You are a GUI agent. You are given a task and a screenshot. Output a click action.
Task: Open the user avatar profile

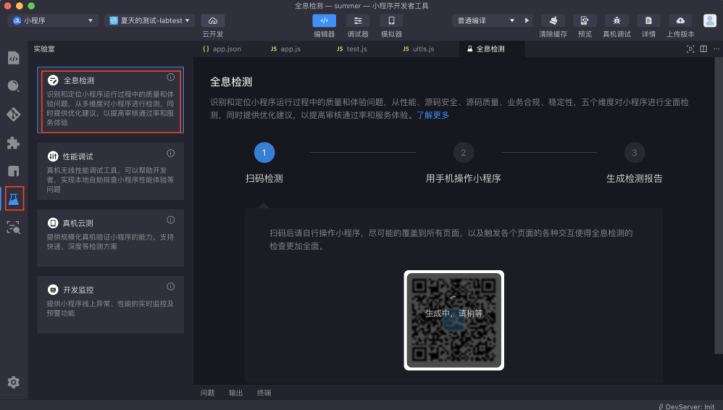click(x=710, y=20)
